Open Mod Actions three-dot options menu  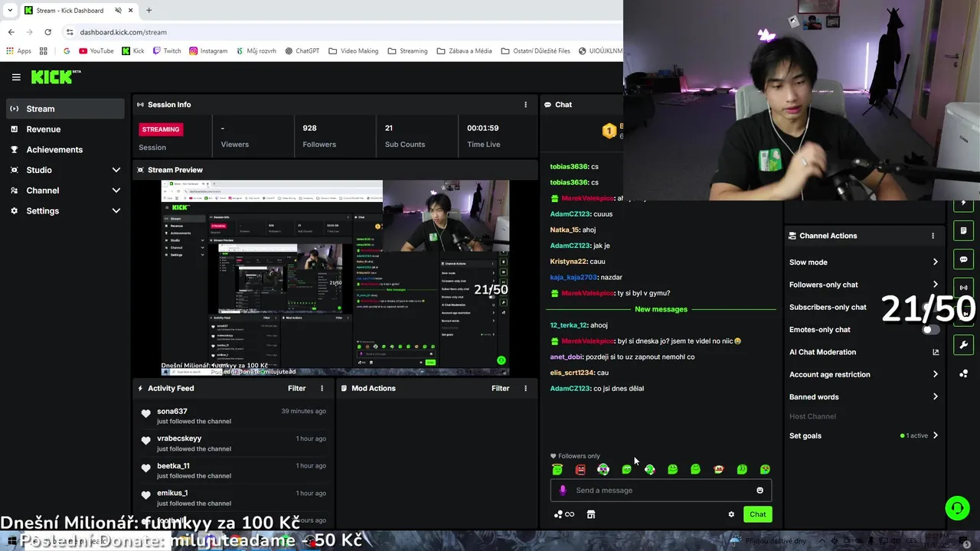coord(525,388)
